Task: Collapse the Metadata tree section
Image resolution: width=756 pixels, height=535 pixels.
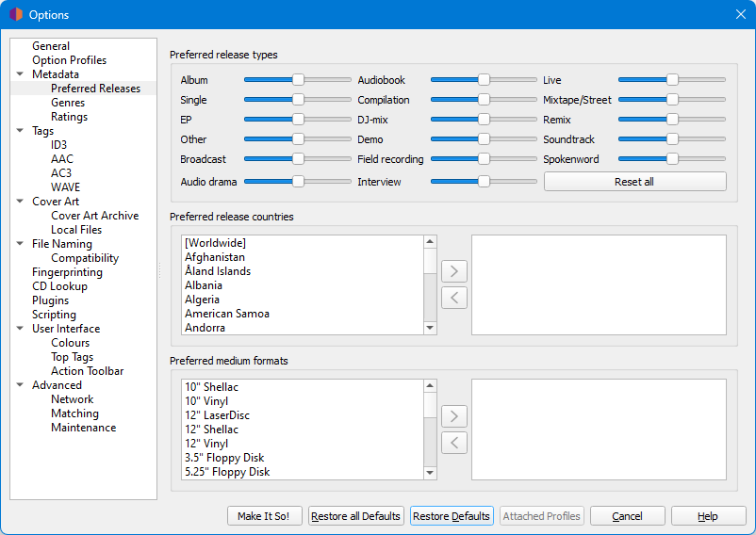Action: (21, 74)
